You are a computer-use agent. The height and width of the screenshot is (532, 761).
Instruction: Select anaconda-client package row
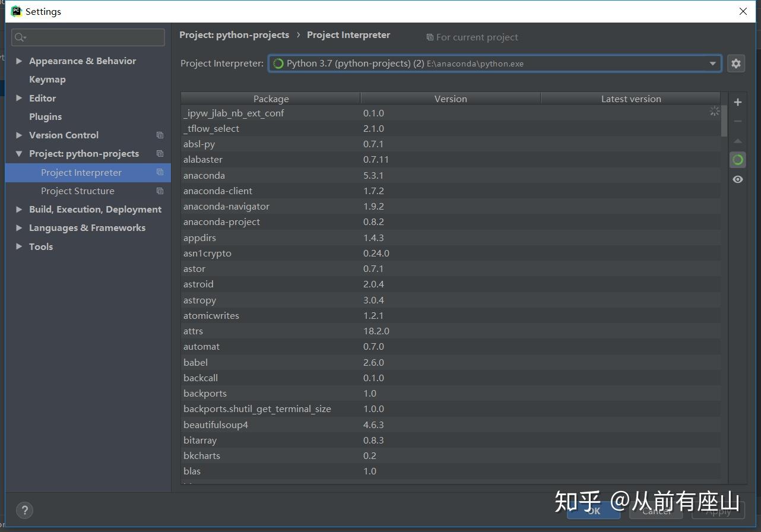click(x=451, y=191)
